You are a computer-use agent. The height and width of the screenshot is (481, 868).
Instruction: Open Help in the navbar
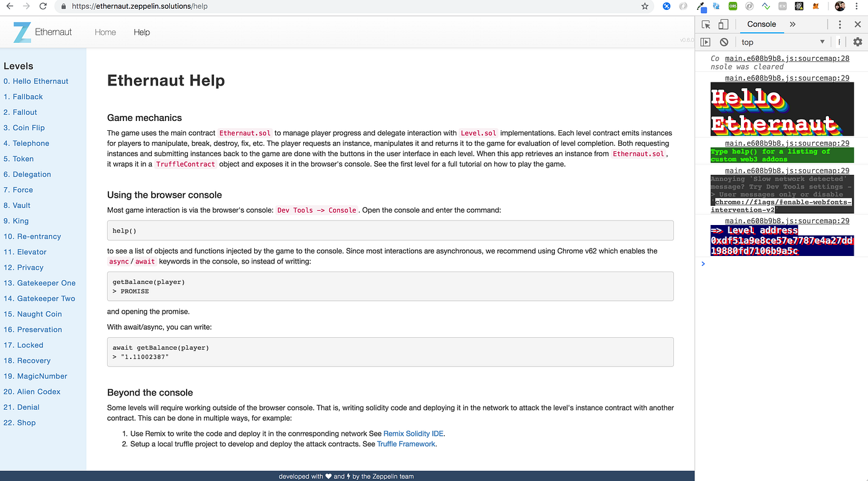click(142, 32)
